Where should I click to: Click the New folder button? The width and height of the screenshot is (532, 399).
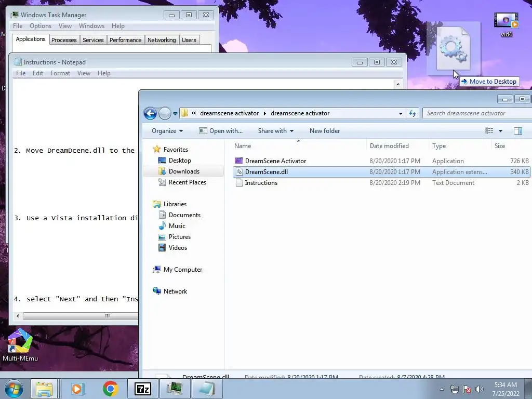click(x=325, y=131)
